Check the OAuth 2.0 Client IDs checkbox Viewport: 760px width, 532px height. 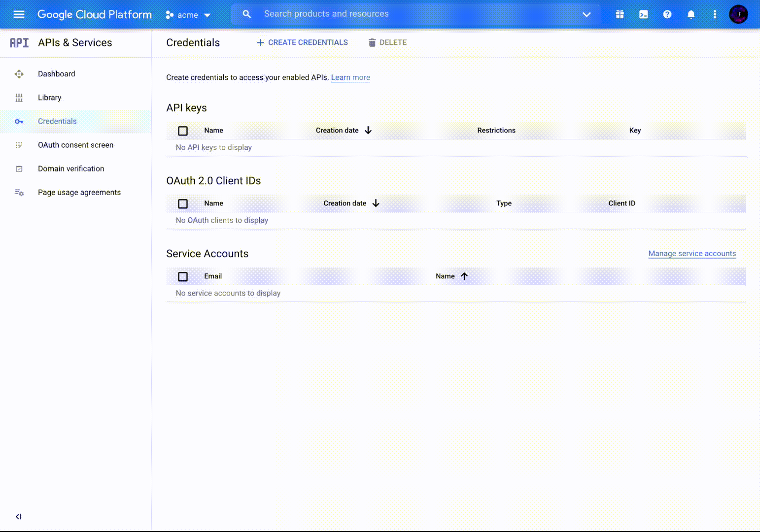(x=183, y=203)
